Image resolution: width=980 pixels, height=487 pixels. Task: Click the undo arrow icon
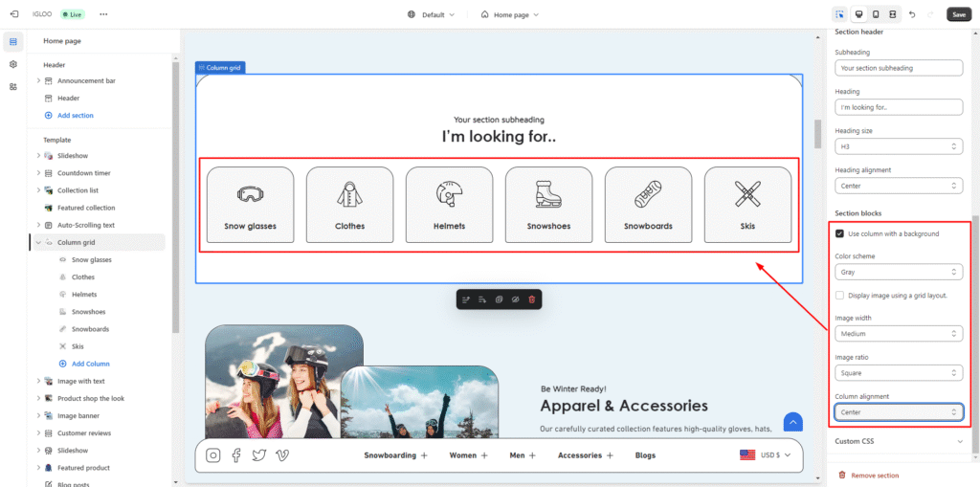coord(911,14)
